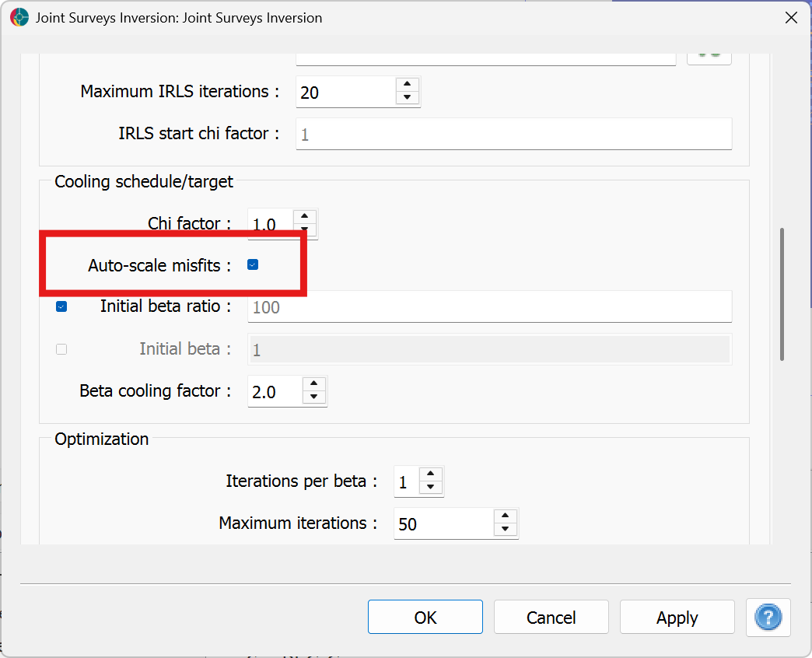Decrease Maximum IRLS iterations with down arrow
The width and height of the screenshot is (812, 658).
(x=408, y=97)
